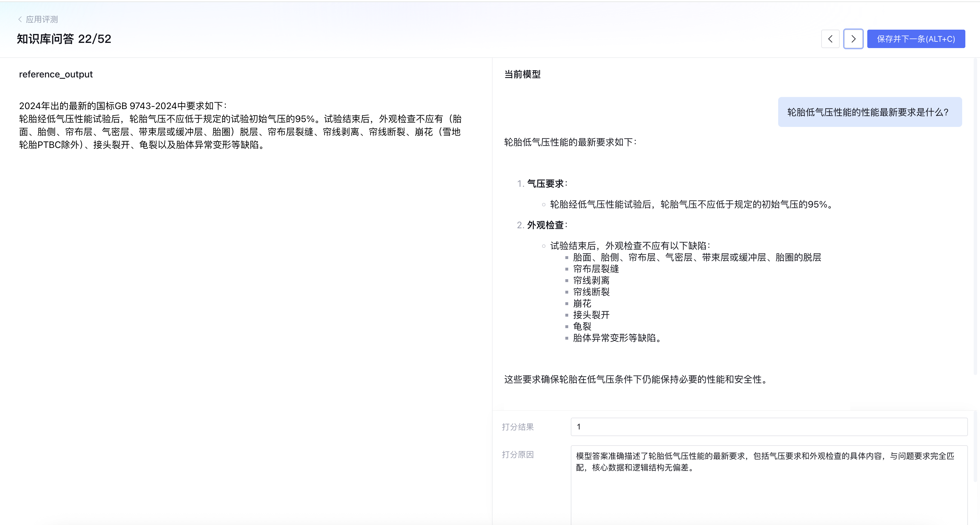Click the model answer panel vertical scrollbar
980x525 pixels.
pos(975,217)
